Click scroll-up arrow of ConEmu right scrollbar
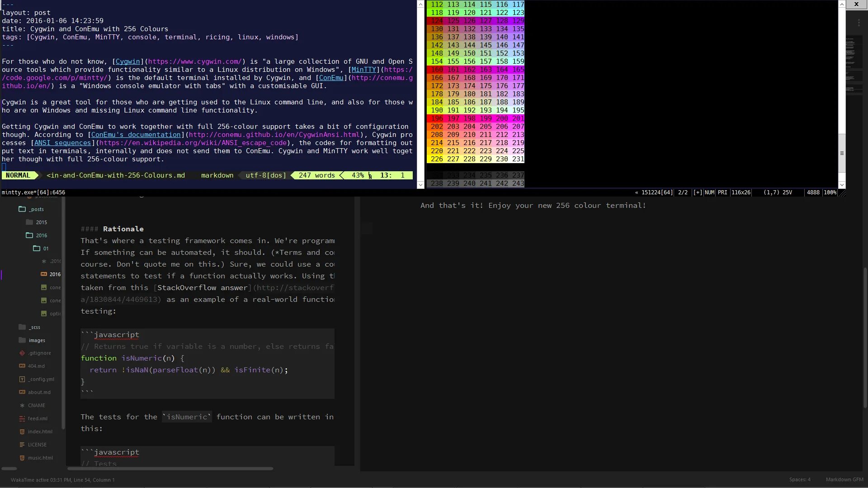This screenshot has width=868, height=488. point(842,4)
